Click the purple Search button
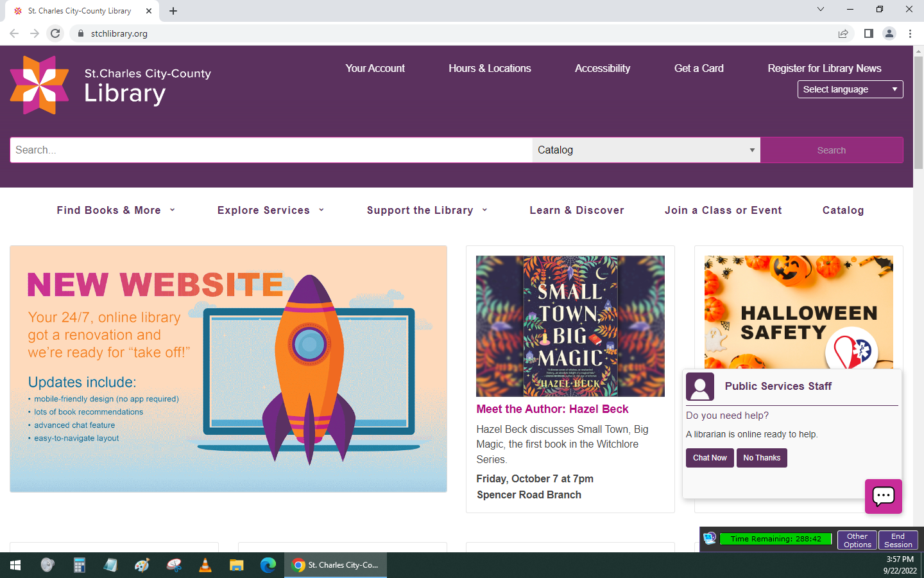Viewport: 924px width, 578px height. point(832,150)
